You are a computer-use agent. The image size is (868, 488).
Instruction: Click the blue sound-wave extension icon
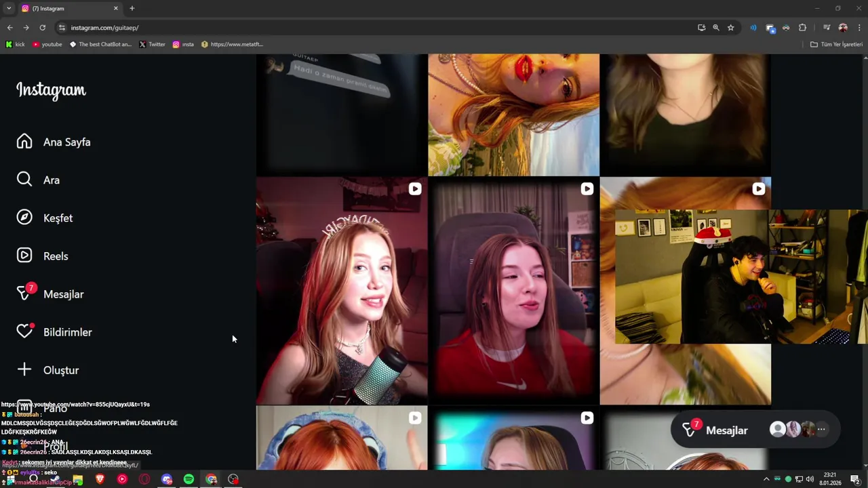click(x=753, y=28)
